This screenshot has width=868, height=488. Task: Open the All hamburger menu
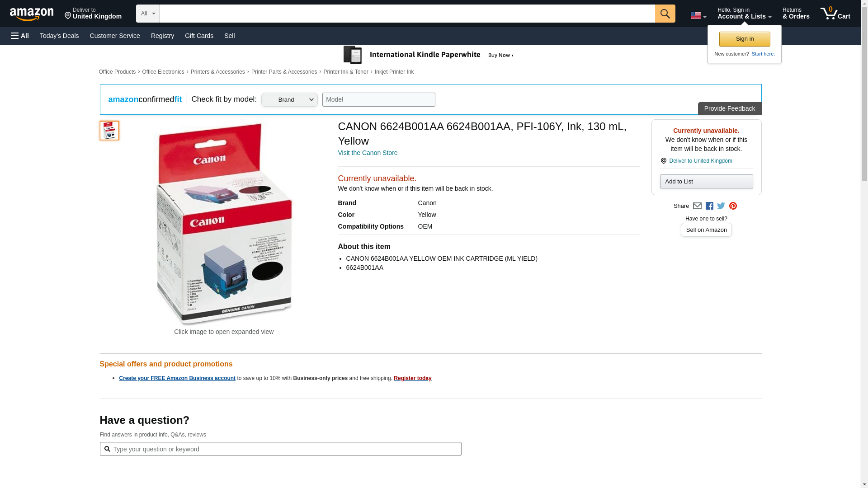pos(20,36)
